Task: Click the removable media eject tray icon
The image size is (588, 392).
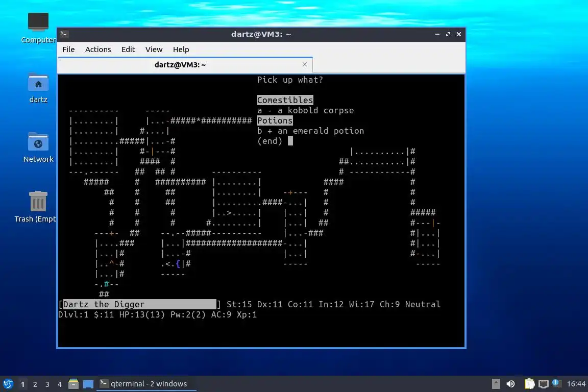Action: point(496,384)
